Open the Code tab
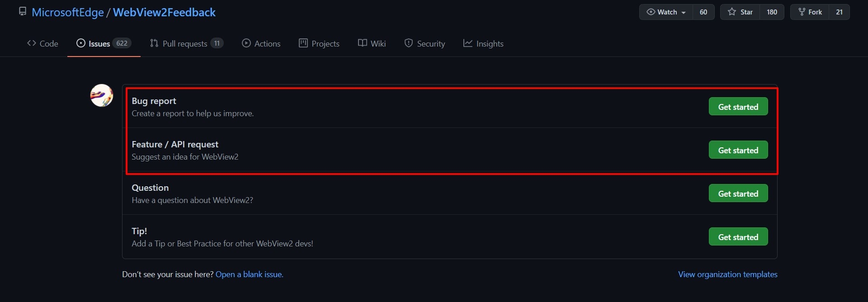 [43, 43]
